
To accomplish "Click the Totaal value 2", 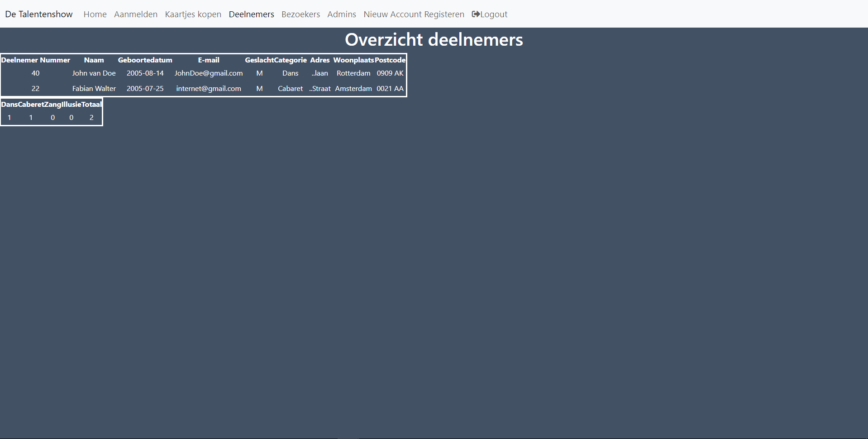I will 91,118.
